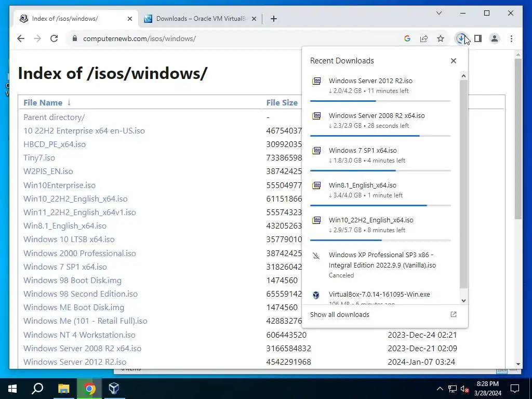The height and width of the screenshot is (399, 532).
Task: Close the Index of /isos/windows/ tab
Action: (129, 19)
